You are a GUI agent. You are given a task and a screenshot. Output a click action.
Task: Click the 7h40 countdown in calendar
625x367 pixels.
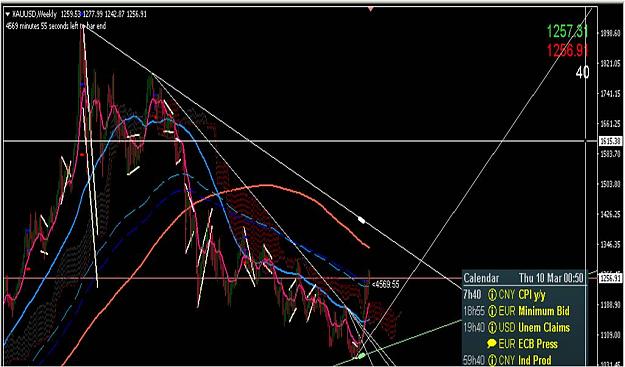[x=472, y=295]
